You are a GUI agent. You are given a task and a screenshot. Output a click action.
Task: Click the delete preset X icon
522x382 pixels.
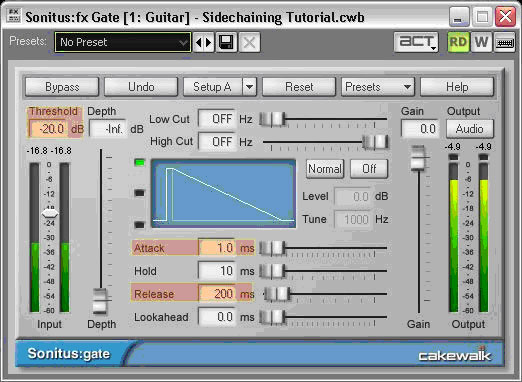[249, 42]
